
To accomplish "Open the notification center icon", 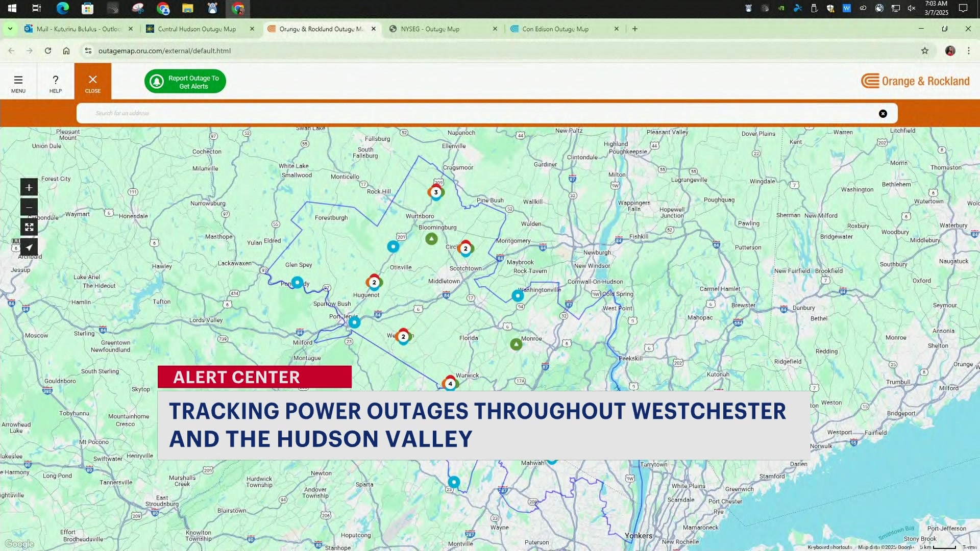I will click(x=963, y=9).
